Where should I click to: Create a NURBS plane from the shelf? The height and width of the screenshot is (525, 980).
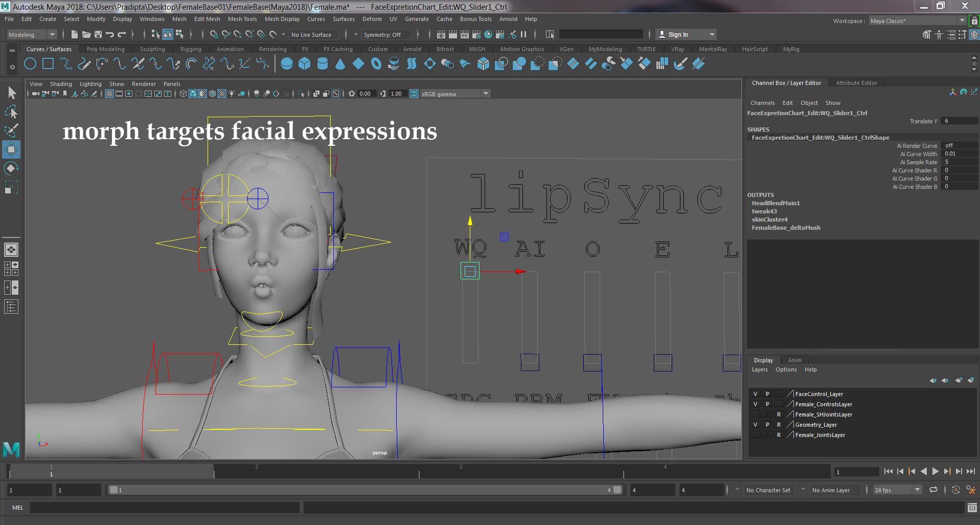click(358, 64)
